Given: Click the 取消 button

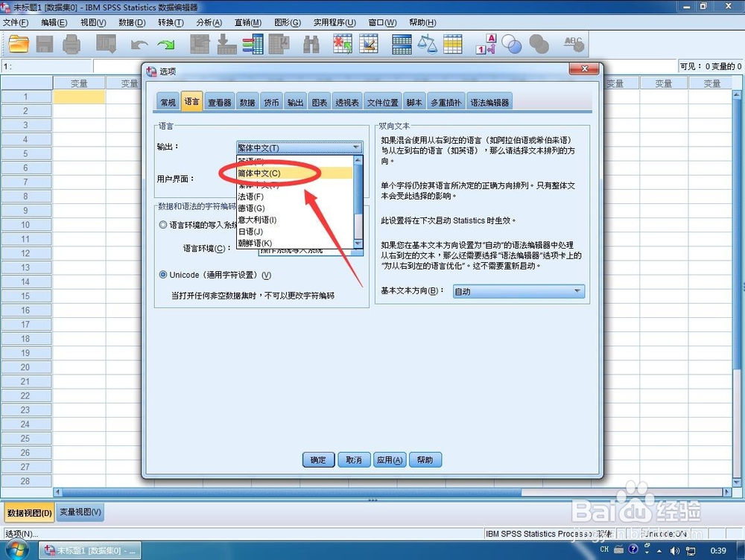Looking at the screenshot, I should [x=354, y=459].
